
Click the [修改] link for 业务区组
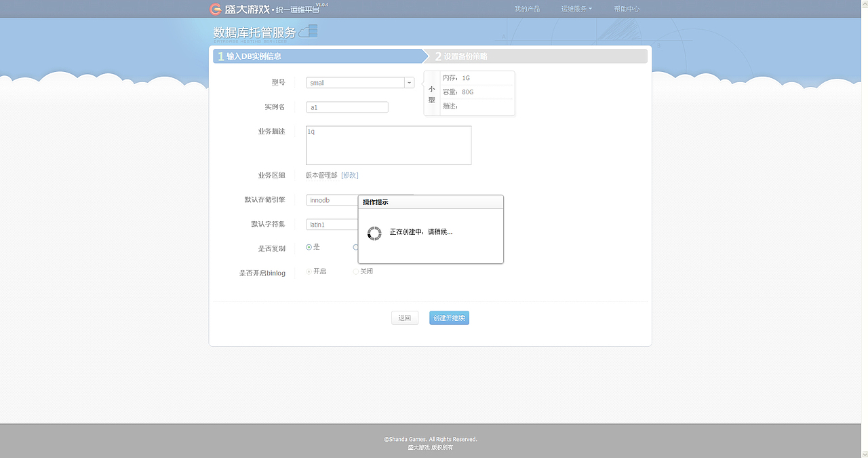[x=350, y=175]
